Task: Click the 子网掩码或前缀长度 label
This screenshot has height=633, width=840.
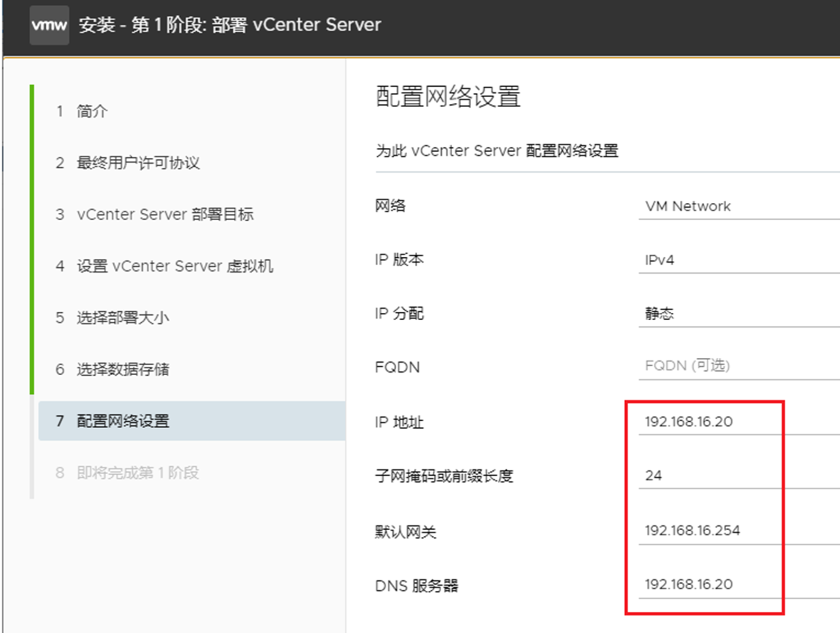Action: pyautogui.click(x=444, y=476)
